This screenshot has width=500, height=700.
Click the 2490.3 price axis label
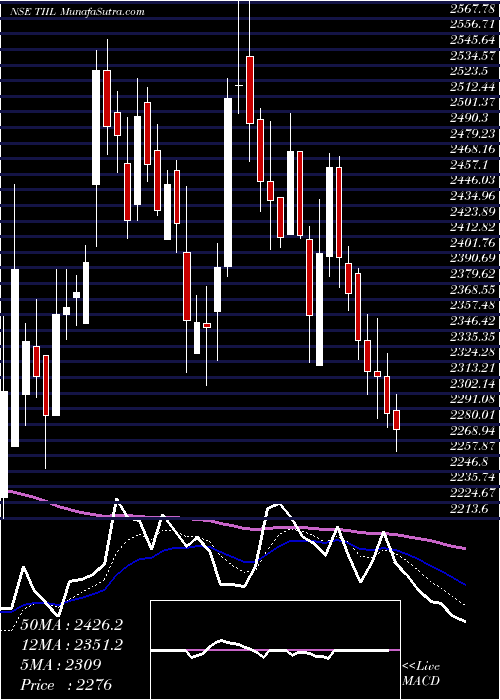(471, 118)
